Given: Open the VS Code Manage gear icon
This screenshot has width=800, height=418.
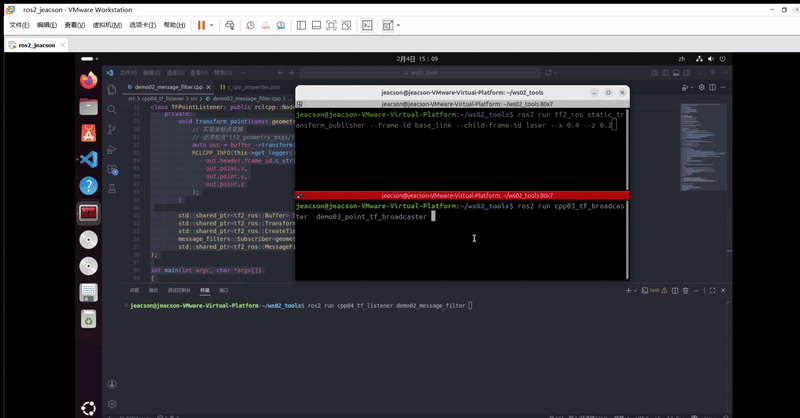Looking at the screenshot, I should click(112, 404).
